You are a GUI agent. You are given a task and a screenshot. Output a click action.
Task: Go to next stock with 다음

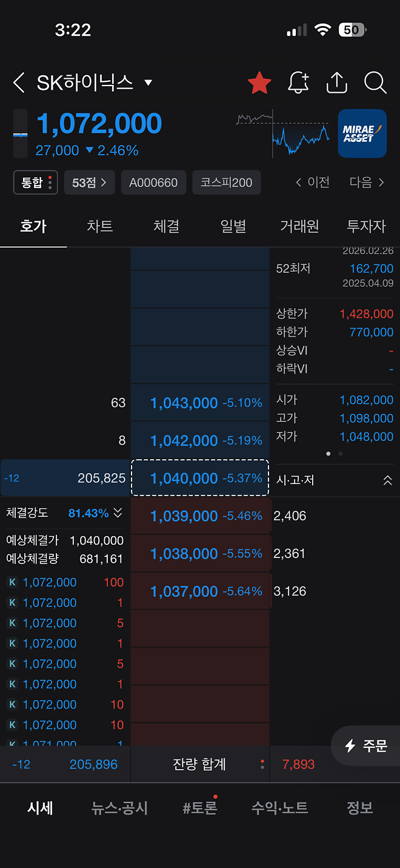point(367,183)
